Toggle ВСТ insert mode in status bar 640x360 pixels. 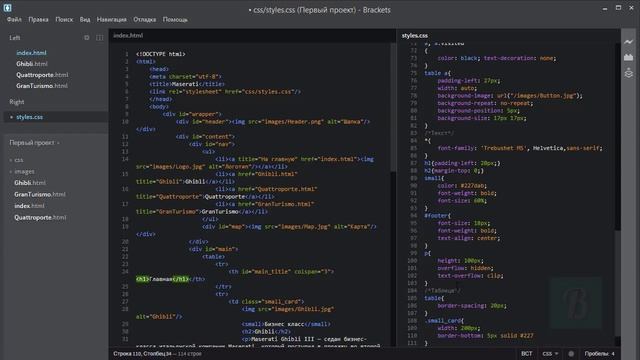click(527, 354)
